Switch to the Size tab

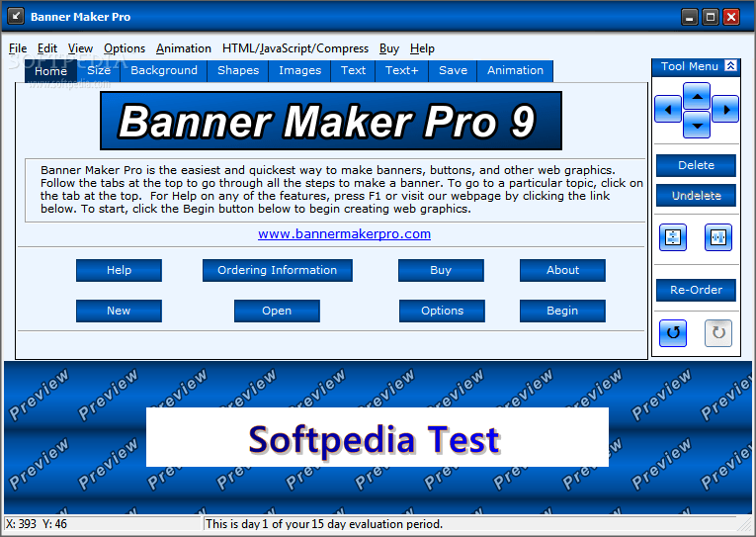[x=99, y=70]
